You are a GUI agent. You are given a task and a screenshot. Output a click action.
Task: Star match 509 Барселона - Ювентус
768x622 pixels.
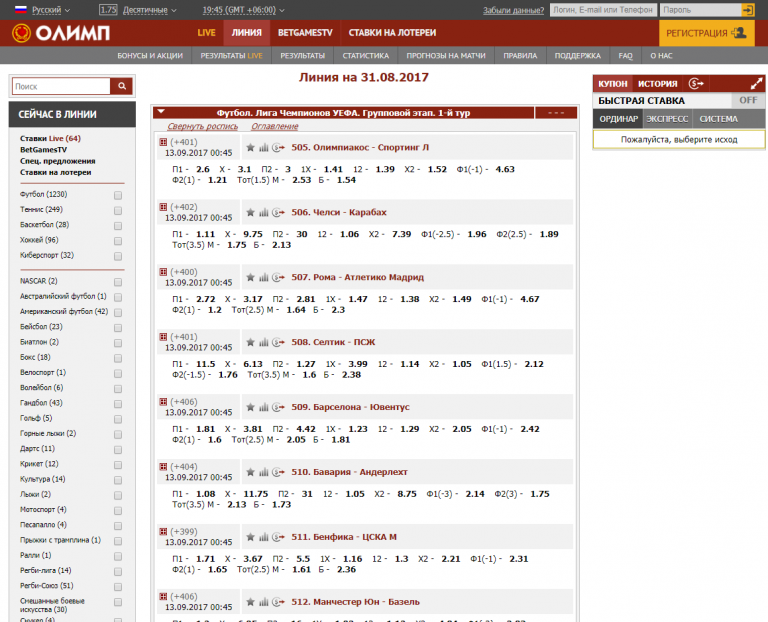point(250,407)
